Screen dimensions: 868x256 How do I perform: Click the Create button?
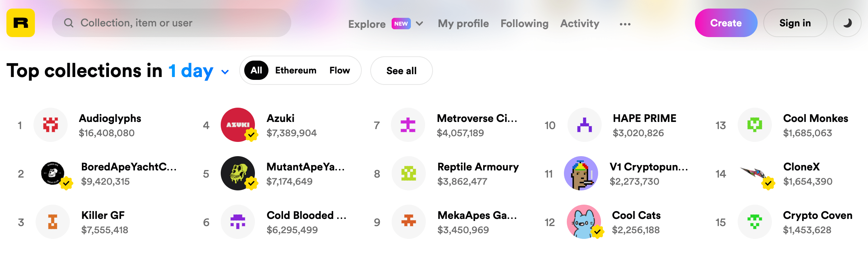[726, 23]
